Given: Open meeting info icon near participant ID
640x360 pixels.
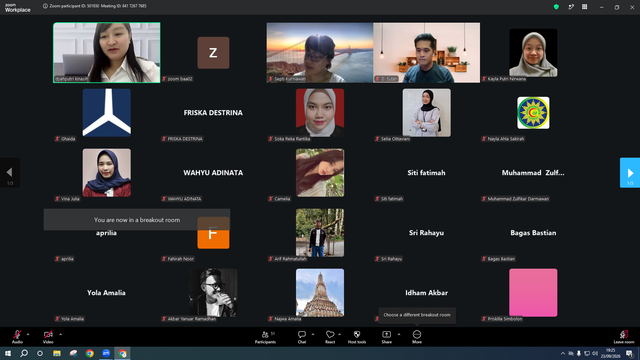Looking at the screenshot, I should click(45, 6).
